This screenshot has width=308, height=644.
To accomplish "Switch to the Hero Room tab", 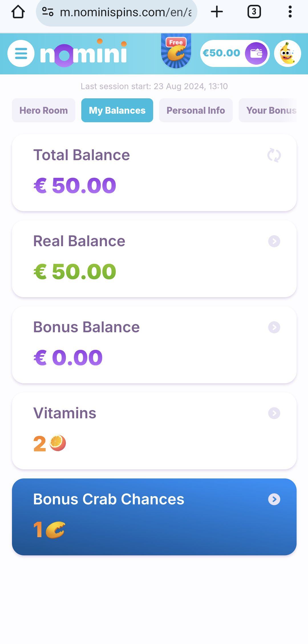I will click(x=44, y=110).
